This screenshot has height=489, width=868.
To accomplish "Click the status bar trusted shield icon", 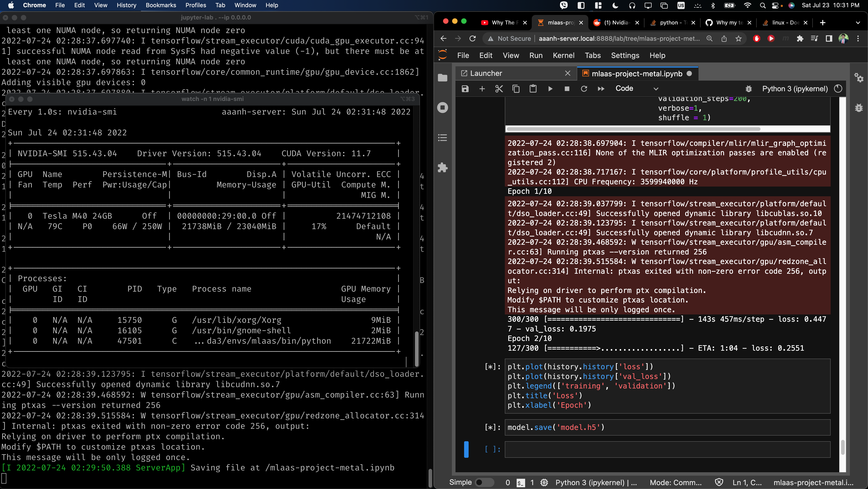I will pyautogui.click(x=719, y=483).
